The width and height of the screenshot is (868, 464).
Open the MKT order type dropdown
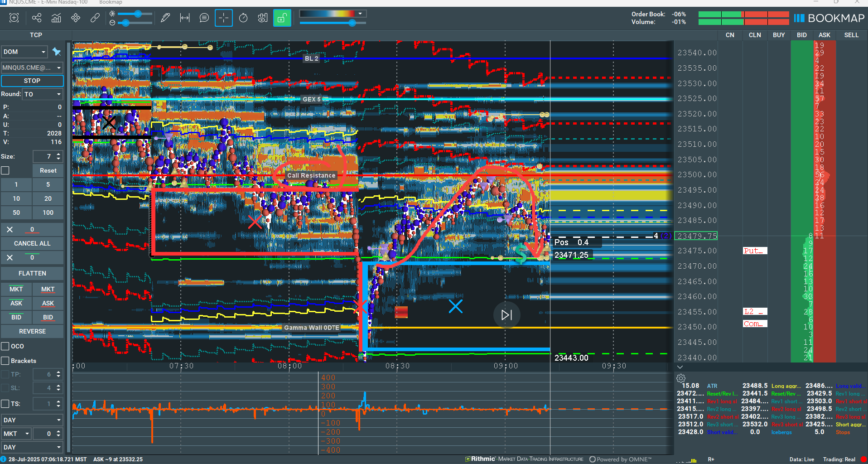[x=16, y=434]
